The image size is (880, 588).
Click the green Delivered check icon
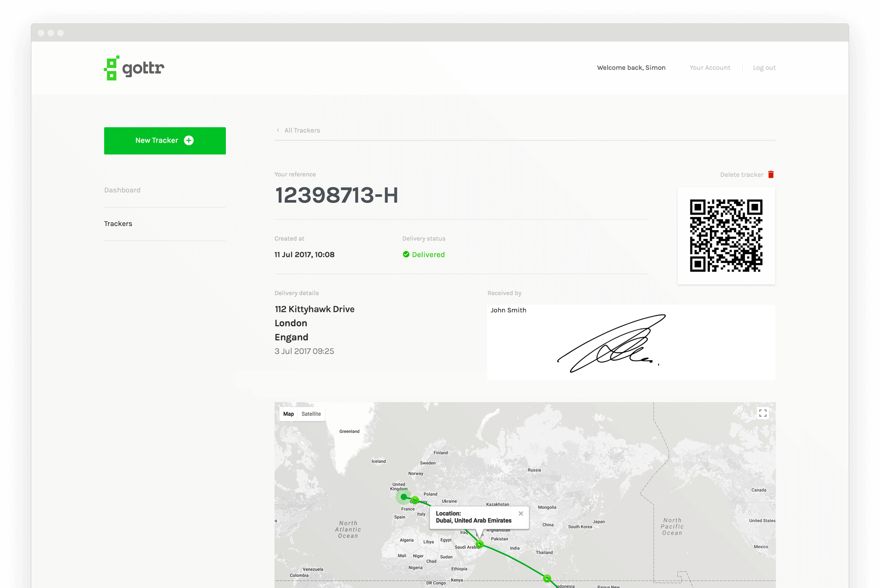click(406, 254)
